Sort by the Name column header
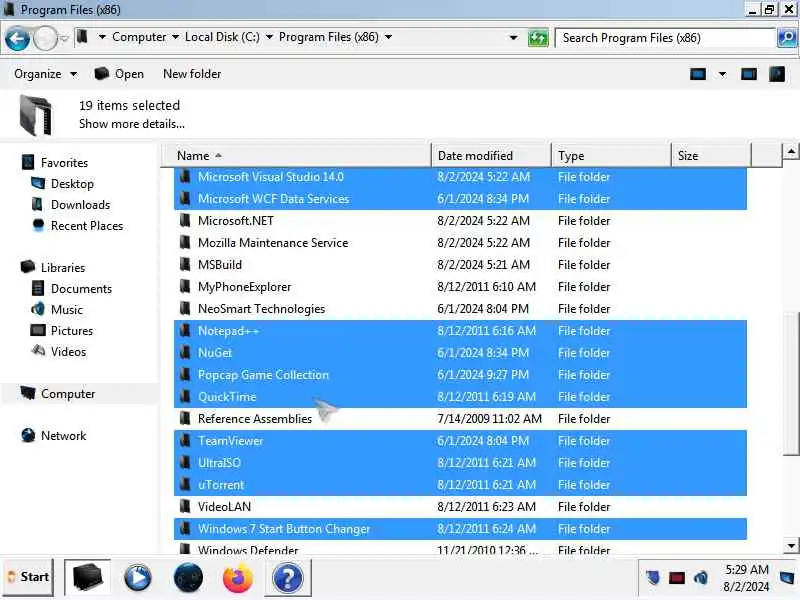Image resolution: width=800 pixels, height=600 pixels. [296, 156]
